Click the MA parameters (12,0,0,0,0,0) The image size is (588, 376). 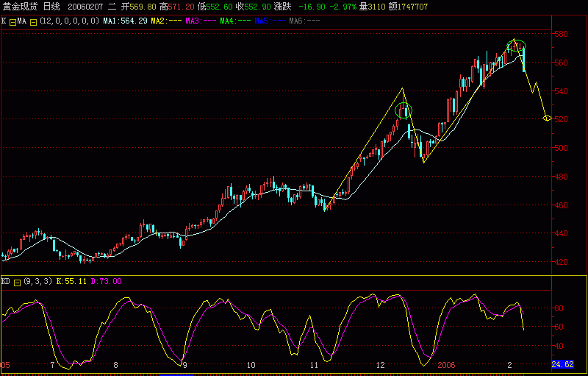pos(69,21)
